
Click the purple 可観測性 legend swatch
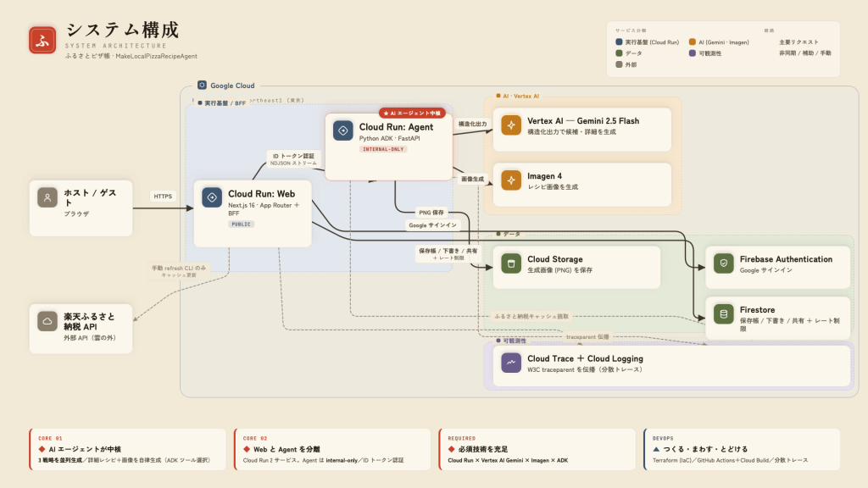(x=693, y=53)
